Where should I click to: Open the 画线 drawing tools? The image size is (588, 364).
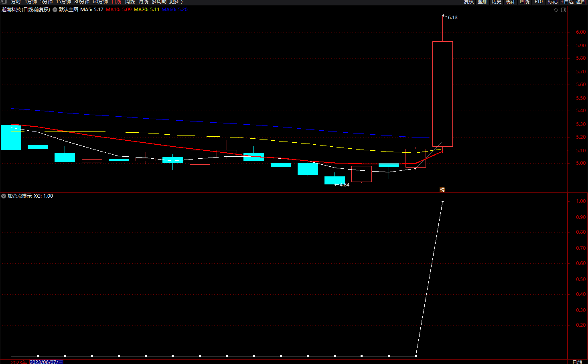pos(525,2)
